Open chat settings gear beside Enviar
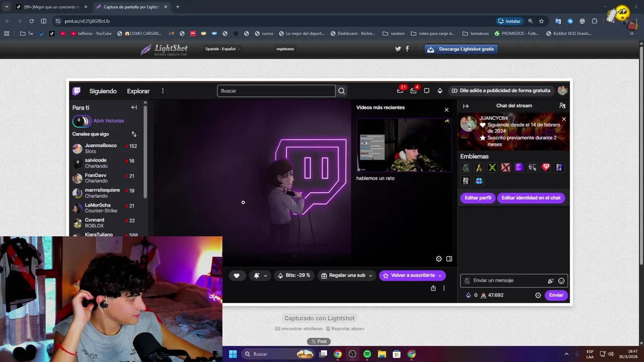Screen dimensions: 644x362 [538, 295]
